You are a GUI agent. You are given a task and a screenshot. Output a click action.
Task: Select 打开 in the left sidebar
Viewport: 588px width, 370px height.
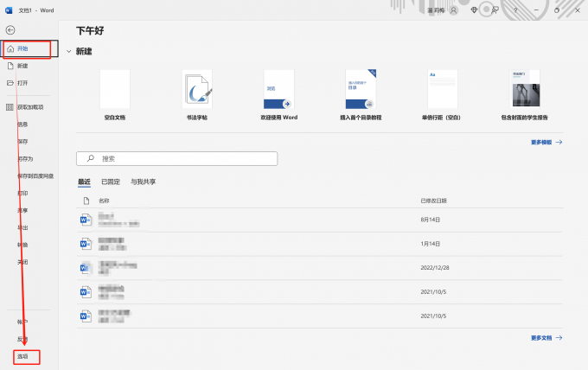pyautogui.click(x=22, y=83)
